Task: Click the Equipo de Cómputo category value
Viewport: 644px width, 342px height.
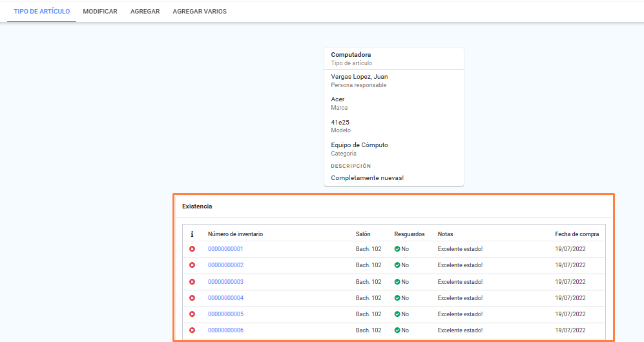Action: 359,145
